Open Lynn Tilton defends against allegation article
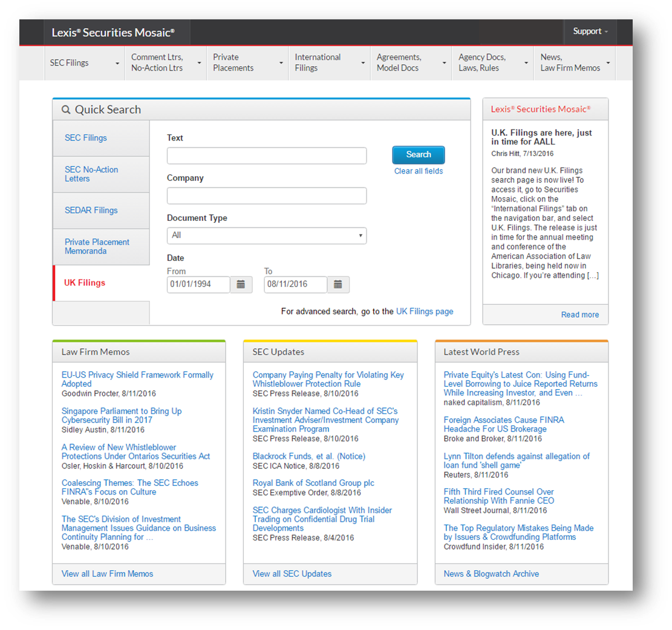Viewport: 672px width, 630px height. tap(517, 461)
